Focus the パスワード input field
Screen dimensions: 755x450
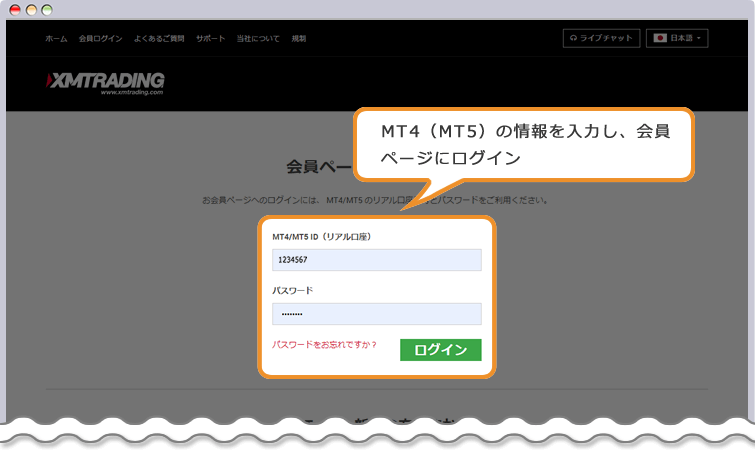coord(377,314)
